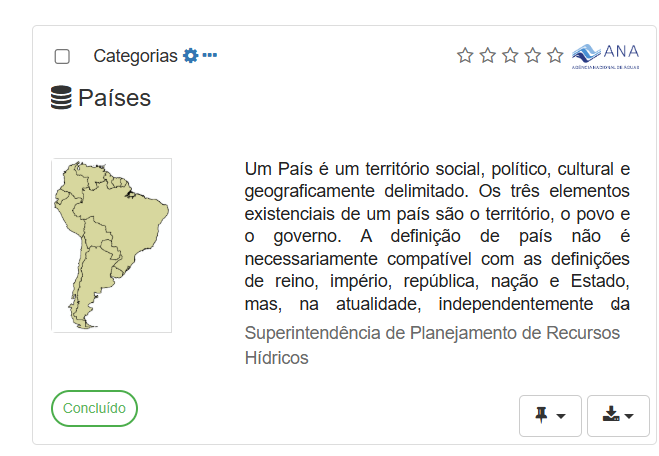Click the Um País description paragraph
Viewport: 659px width, 456px height.
pyautogui.click(x=437, y=236)
